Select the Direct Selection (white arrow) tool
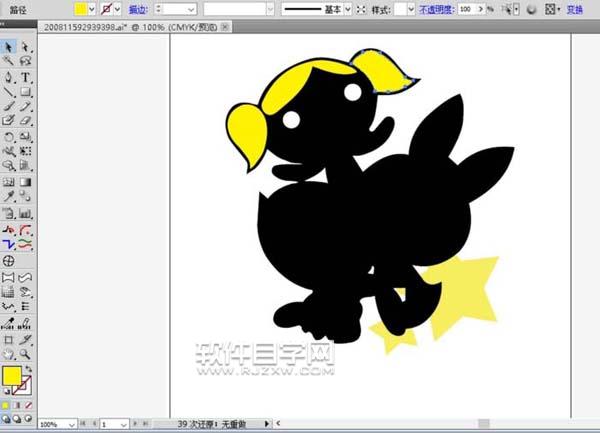 pyautogui.click(x=25, y=47)
